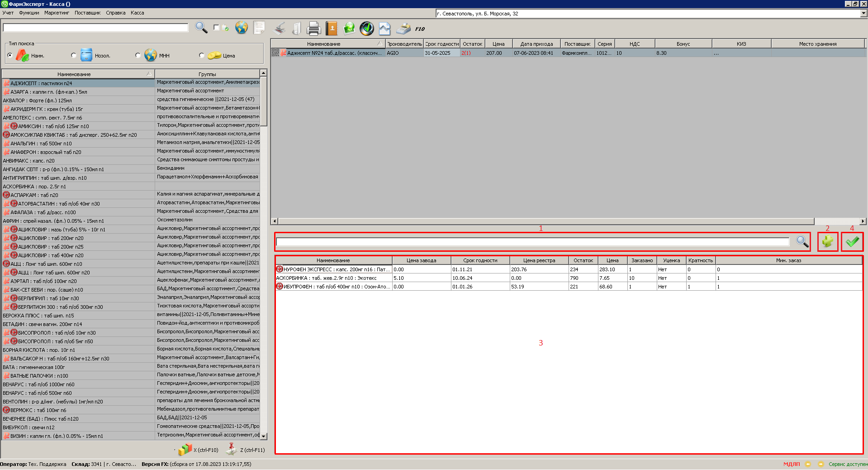Select the МНН search type radio button

click(x=138, y=56)
